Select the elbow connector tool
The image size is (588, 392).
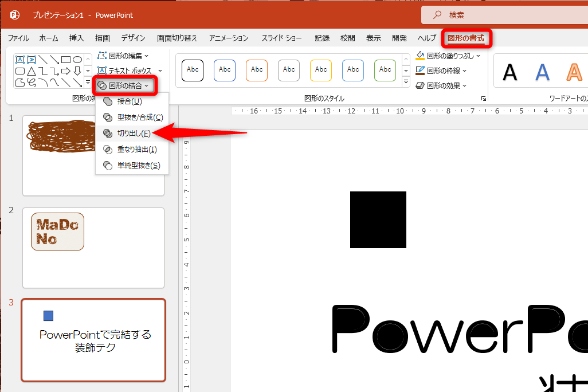(x=42, y=70)
